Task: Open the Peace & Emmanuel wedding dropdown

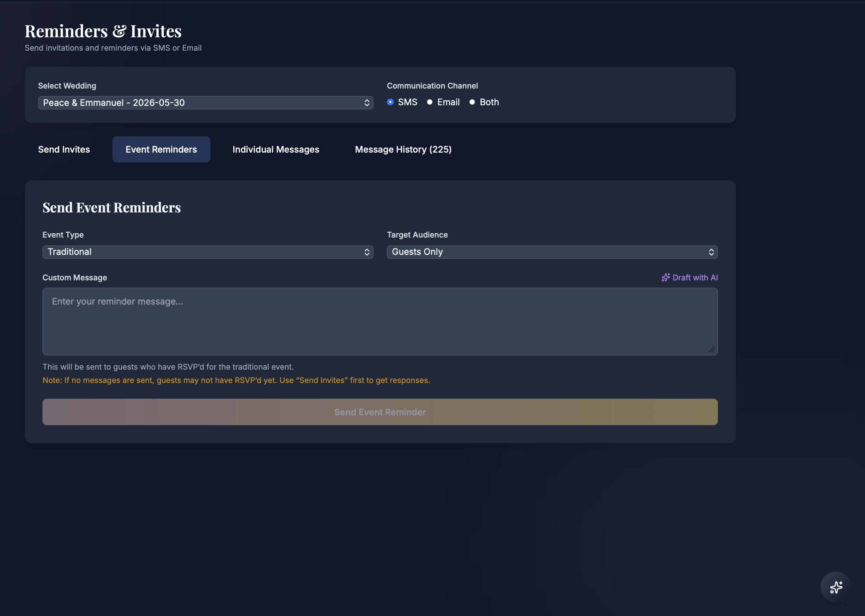Action: 205,103
